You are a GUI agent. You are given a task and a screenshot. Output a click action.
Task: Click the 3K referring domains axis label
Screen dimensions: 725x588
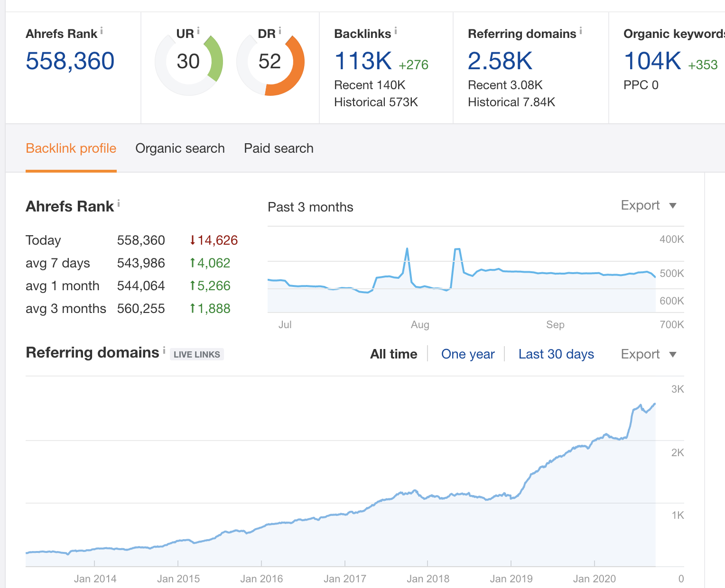pyautogui.click(x=678, y=389)
